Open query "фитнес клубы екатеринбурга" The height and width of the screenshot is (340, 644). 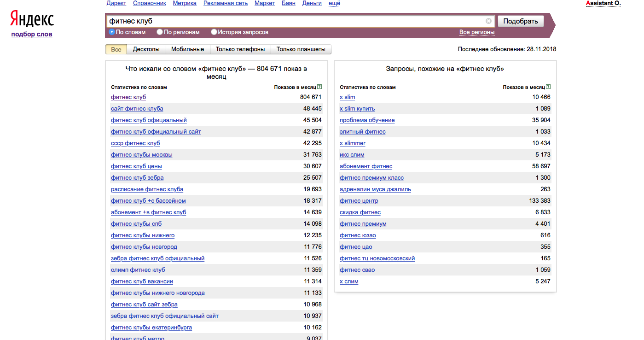click(151, 328)
